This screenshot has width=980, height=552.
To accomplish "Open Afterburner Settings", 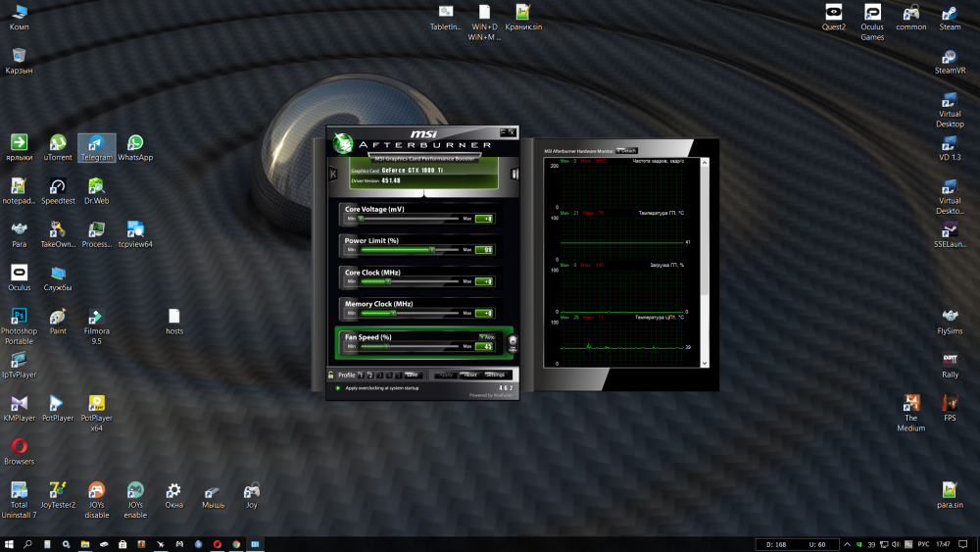I will tap(496, 375).
